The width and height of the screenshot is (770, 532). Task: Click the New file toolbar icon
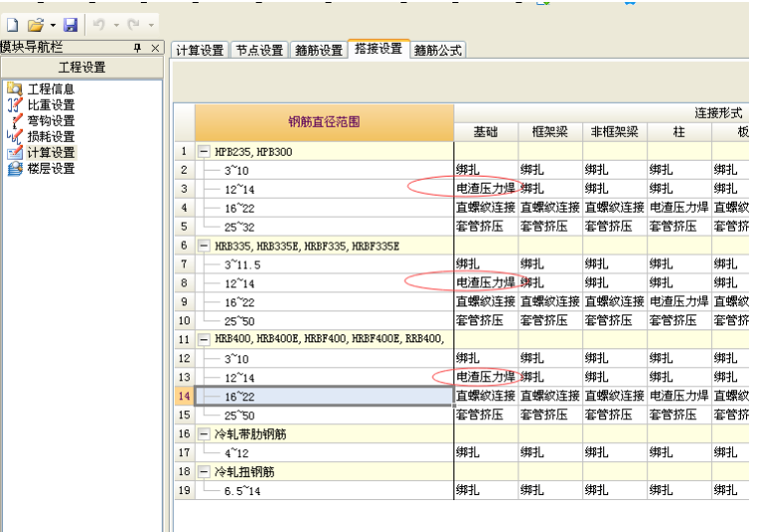[x=12, y=24]
